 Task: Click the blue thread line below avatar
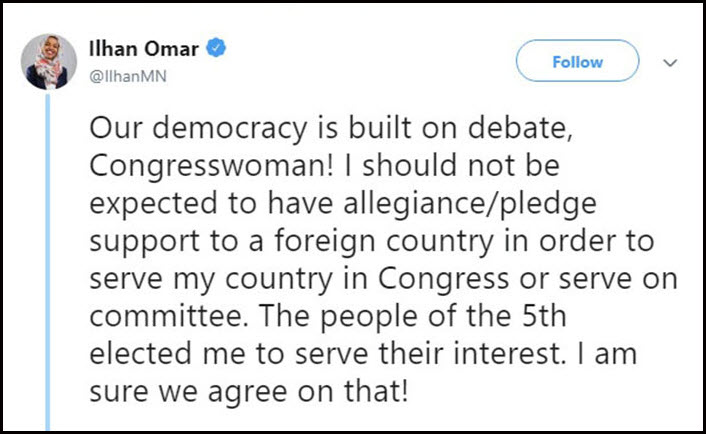click(46, 250)
